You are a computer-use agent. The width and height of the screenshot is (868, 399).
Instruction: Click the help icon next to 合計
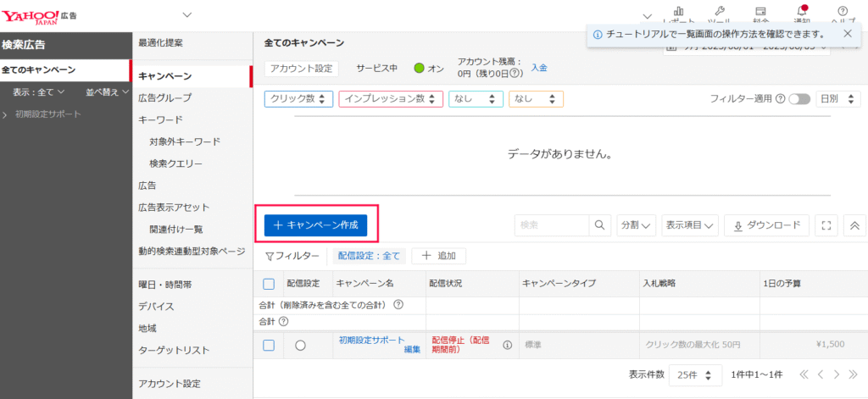click(x=283, y=321)
